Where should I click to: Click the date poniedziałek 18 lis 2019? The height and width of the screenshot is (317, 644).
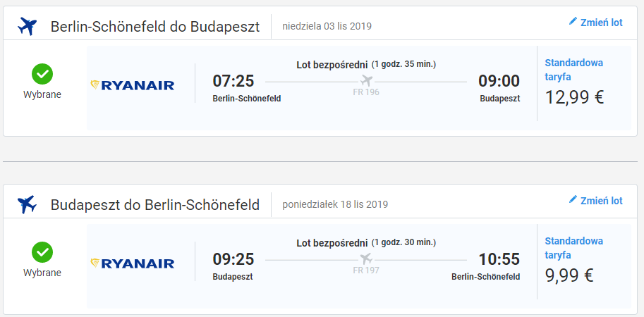click(x=335, y=204)
